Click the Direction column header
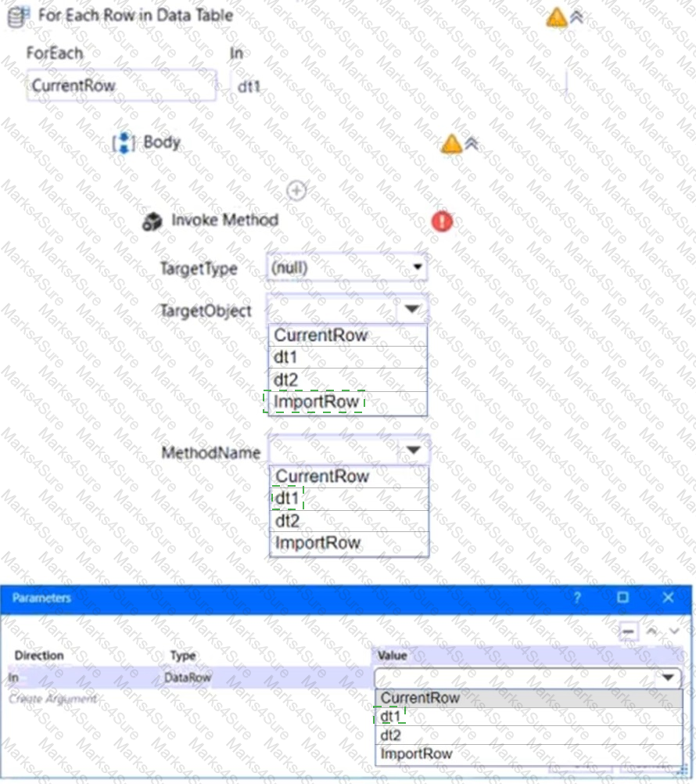The width and height of the screenshot is (696, 784). [39, 656]
